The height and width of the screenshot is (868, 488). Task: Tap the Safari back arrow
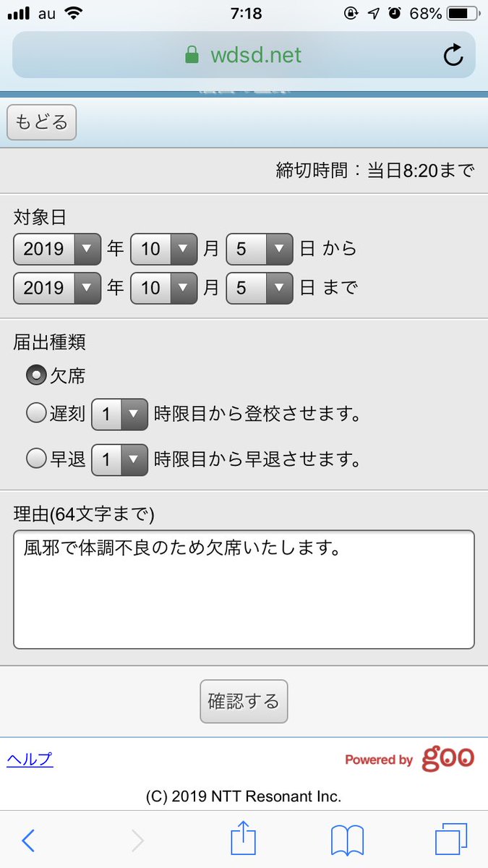28,841
